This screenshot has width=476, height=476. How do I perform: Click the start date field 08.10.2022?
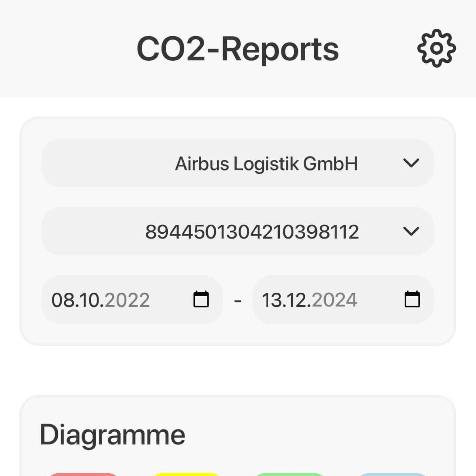(x=100, y=299)
